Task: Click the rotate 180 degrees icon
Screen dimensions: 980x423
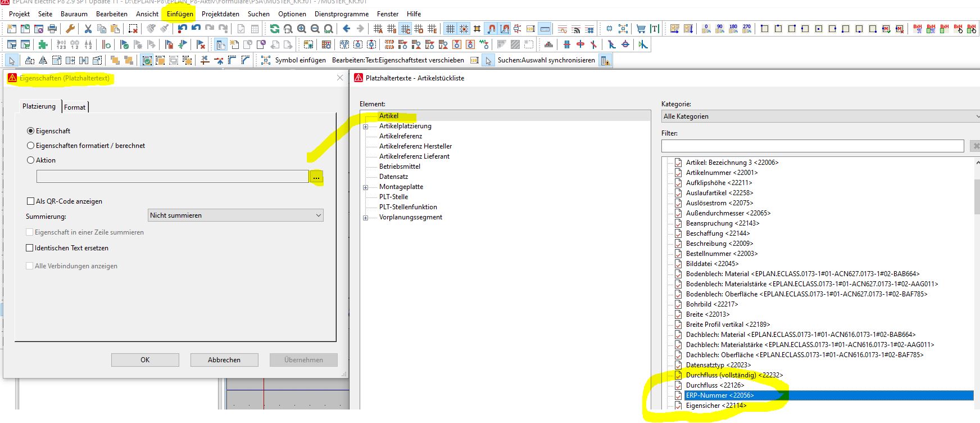Action: click(733, 29)
